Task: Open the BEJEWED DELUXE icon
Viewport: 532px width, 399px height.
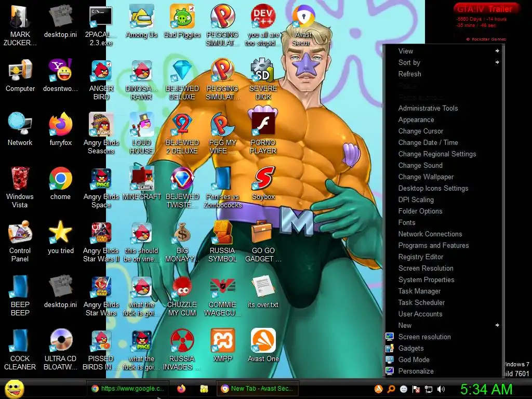Action: pos(182,79)
